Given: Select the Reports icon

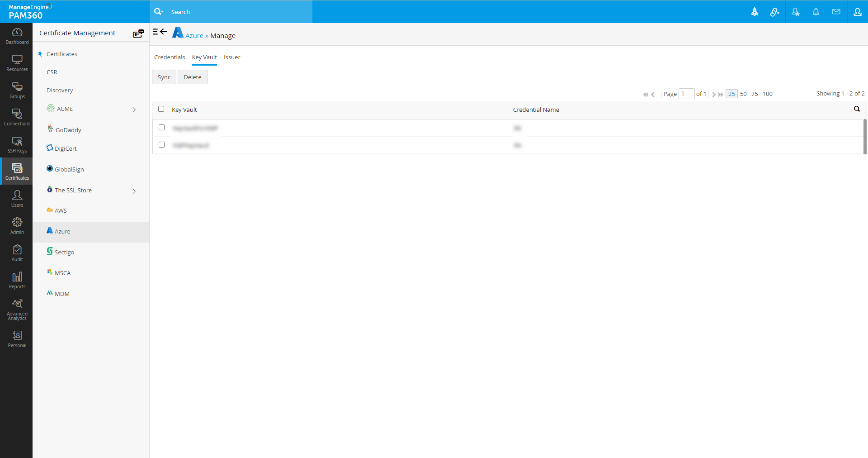Looking at the screenshot, I should tap(17, 280).
